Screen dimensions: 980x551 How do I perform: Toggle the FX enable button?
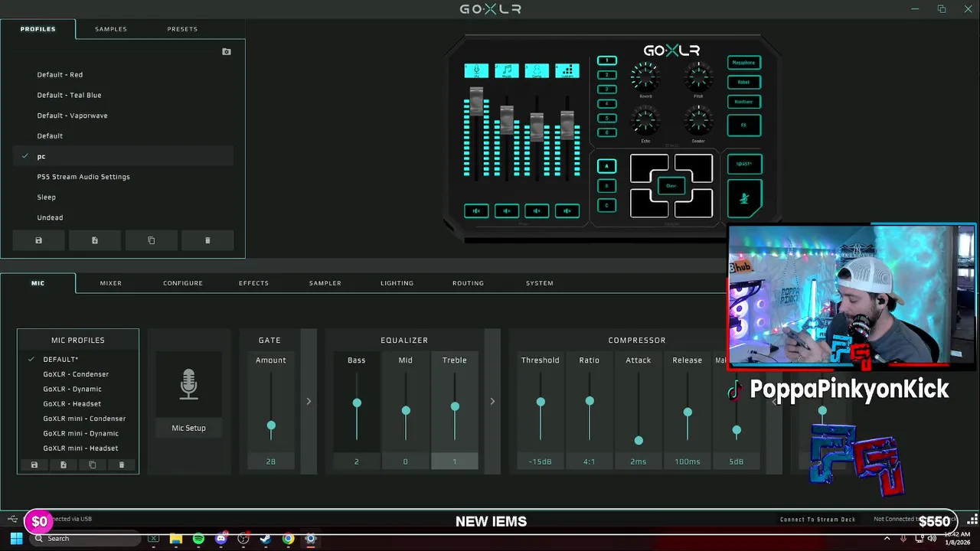coord(744,126)
